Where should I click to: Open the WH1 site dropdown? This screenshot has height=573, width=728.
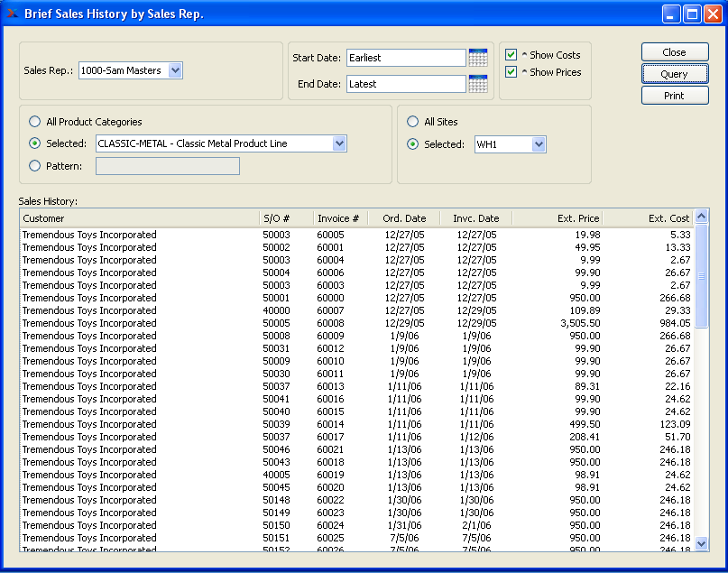[539, 144]
